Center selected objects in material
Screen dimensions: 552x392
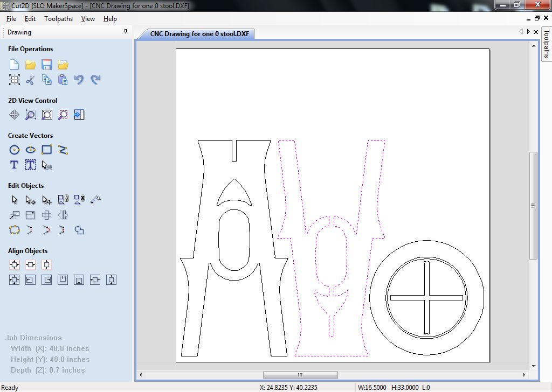[x=14, y=265]
